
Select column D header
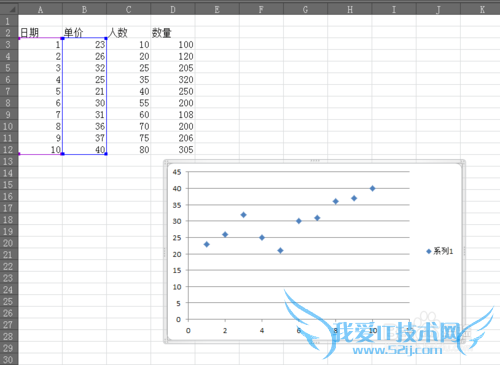(x=173, y=9)
